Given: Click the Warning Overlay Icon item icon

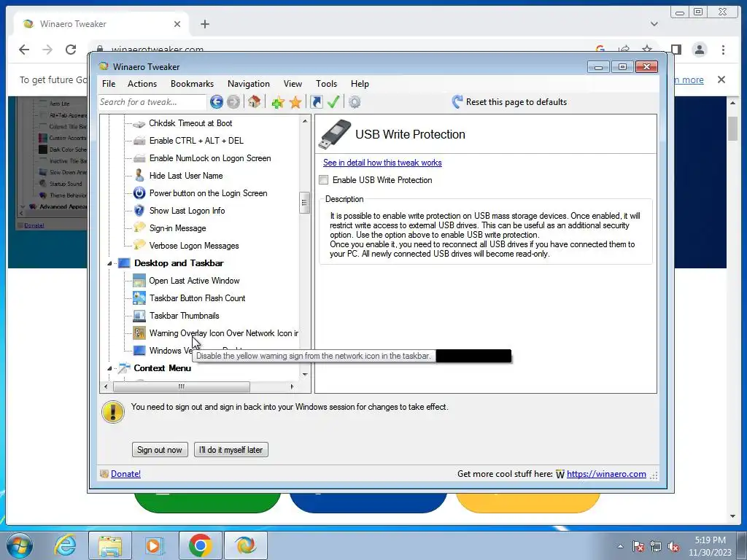Looking at the screenshot, I should [x=139, y=332].
